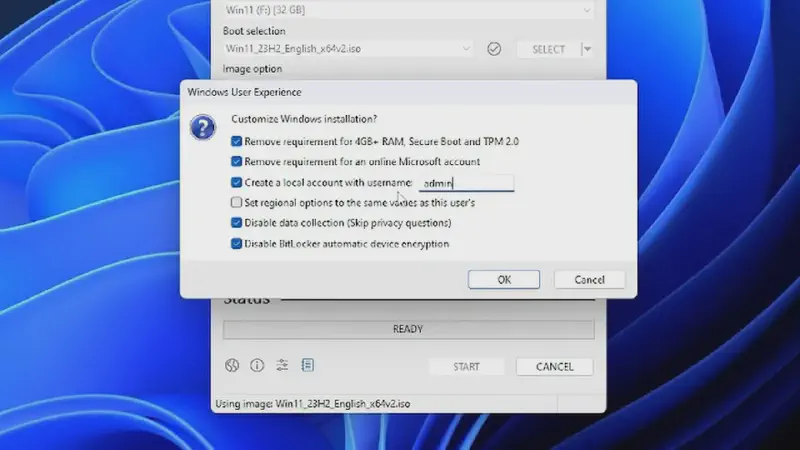
Task: Click Cancel in the Windows User Experience dialog
Action: (590, 280)
